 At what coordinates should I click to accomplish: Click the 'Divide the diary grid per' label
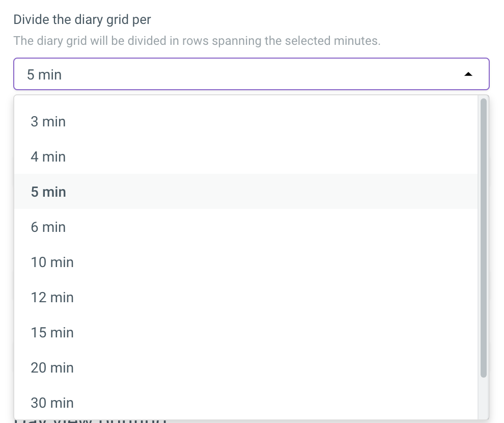pyautogui.click(x=82, y=20)
